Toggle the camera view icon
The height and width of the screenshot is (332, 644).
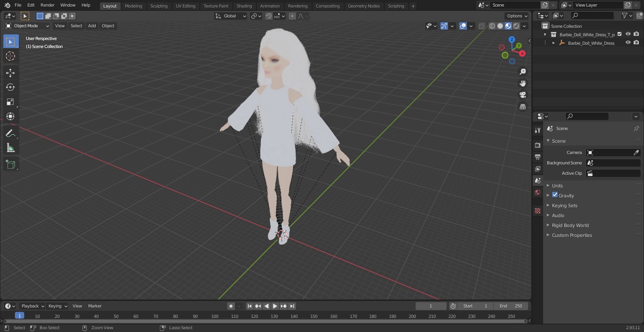[x=522, y=95]
